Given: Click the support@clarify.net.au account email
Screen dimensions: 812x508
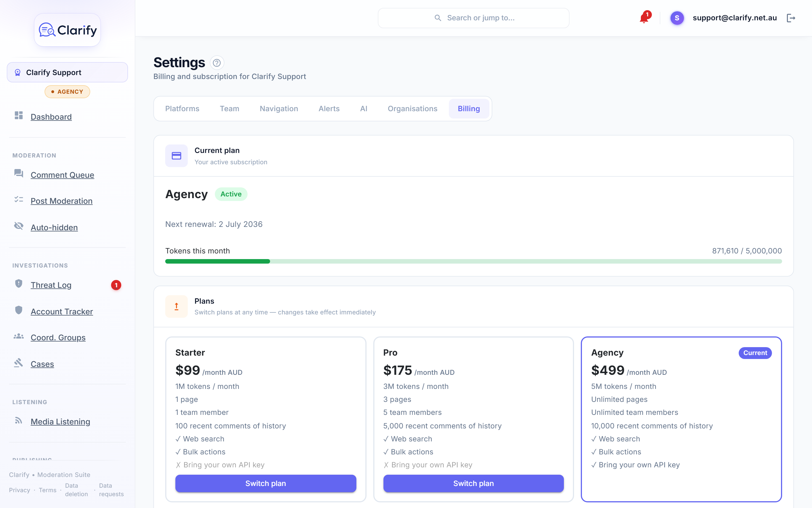Looking at the screenshot, I should 735,18.
